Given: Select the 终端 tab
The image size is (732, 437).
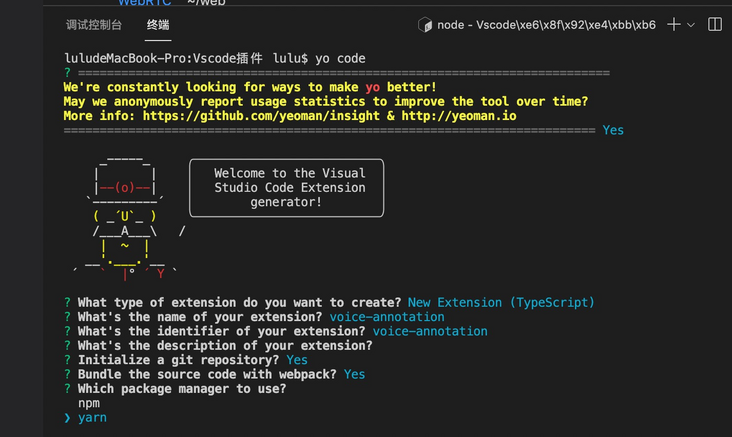Looking at the screenshot, I should pyautogui.click(x=158, y=25).
